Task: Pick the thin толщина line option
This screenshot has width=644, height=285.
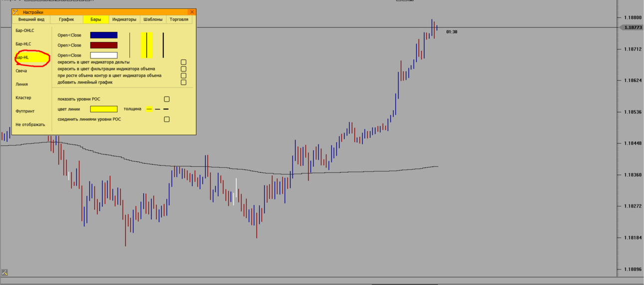Action: click(x=149, y=109)
